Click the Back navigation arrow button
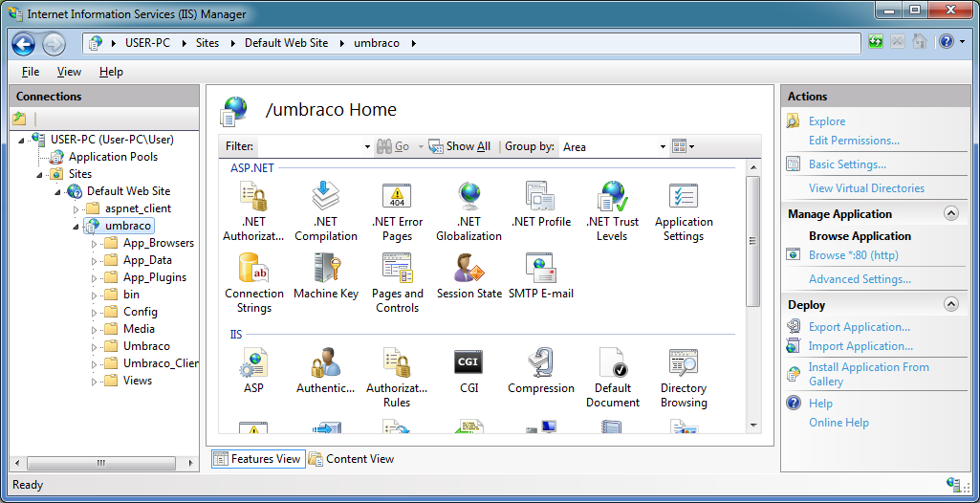 click(24, 43)
